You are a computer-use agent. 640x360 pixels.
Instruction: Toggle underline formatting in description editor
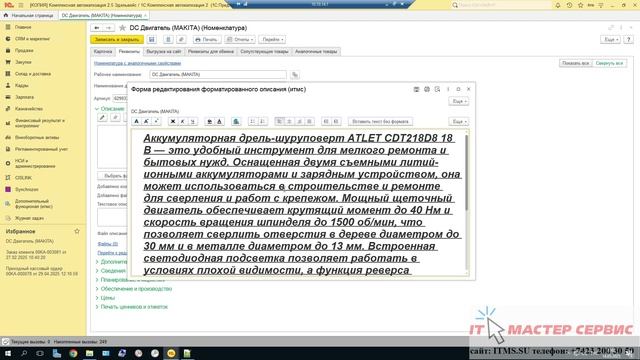click(193, 122)
